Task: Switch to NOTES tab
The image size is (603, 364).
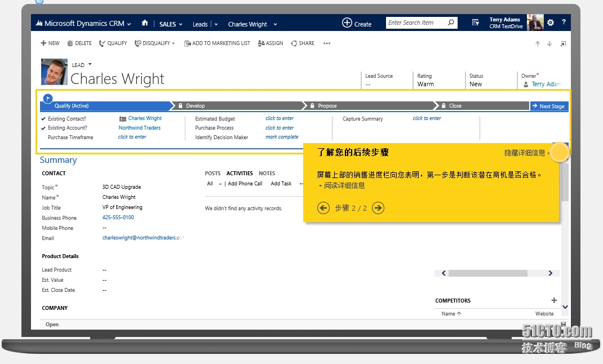Action: tap(267, 174)
